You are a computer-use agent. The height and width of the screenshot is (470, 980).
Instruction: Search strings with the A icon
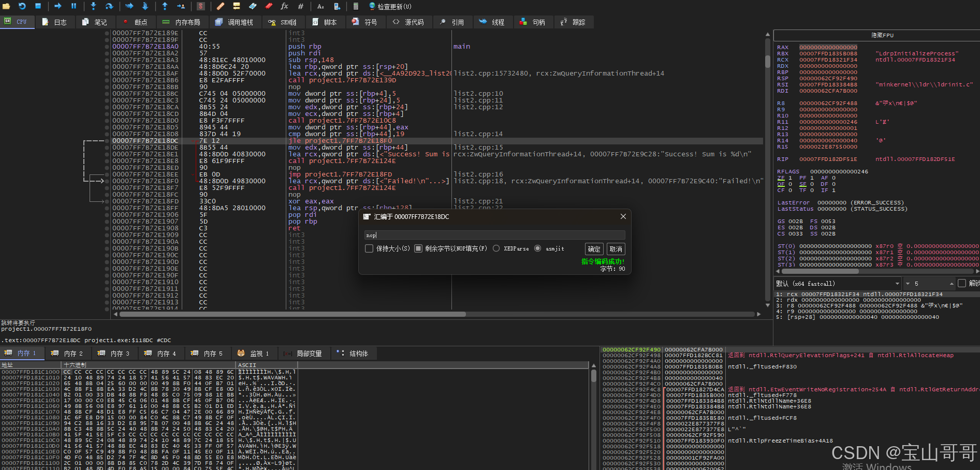pyautogui.click(x=320, y=6)
